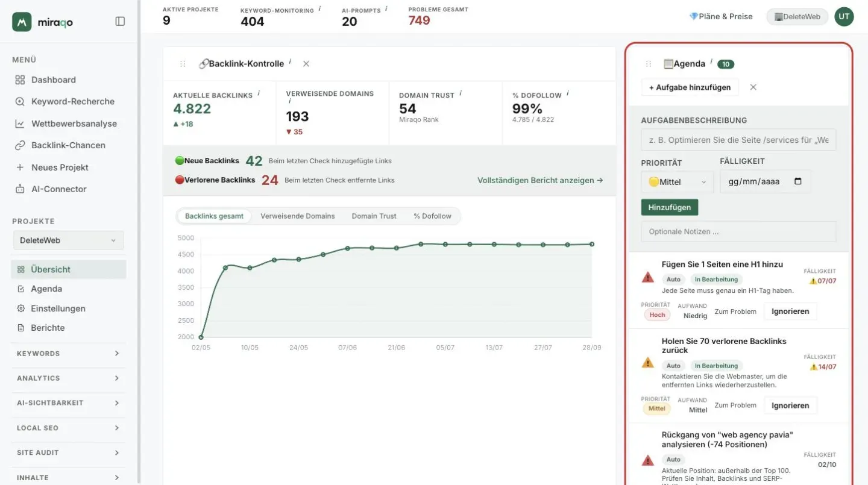Switch chart to Verweisende Domains tab

298,216
